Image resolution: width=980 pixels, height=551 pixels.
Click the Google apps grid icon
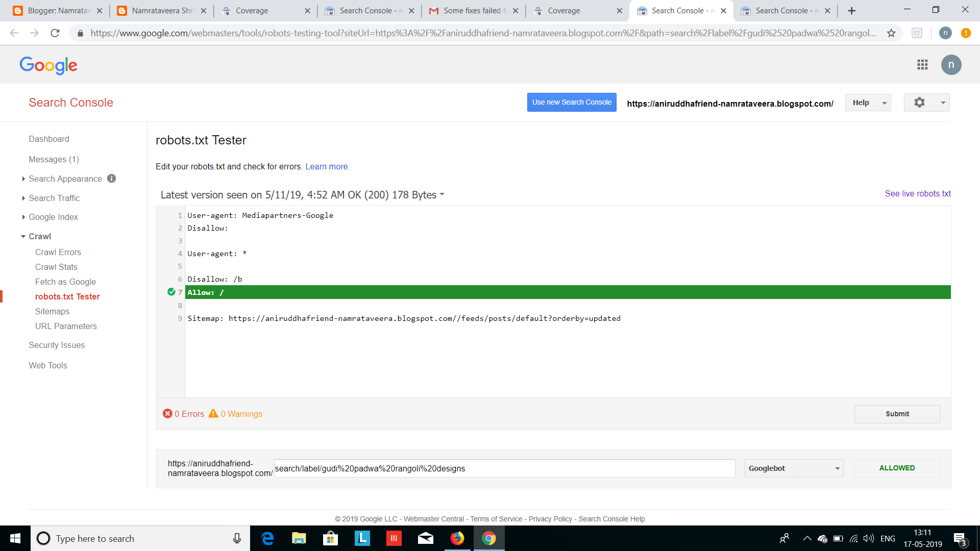(922, 65)
